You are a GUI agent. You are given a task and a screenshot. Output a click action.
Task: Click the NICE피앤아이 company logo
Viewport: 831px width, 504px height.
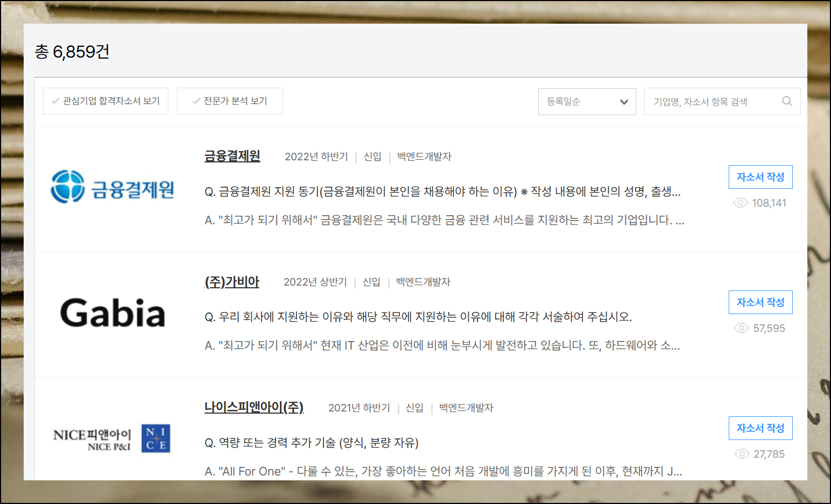(x=112, y=438)
